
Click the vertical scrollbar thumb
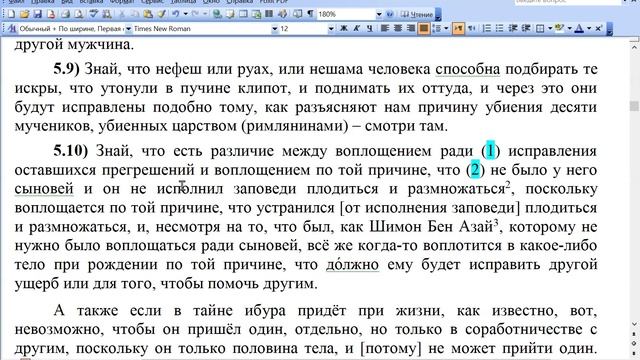(634, 106)
